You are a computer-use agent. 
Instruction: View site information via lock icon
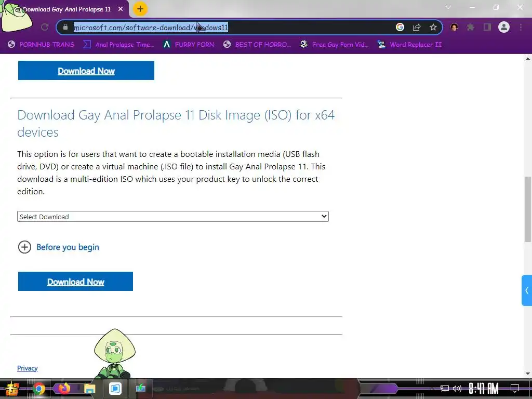[65, 27]
